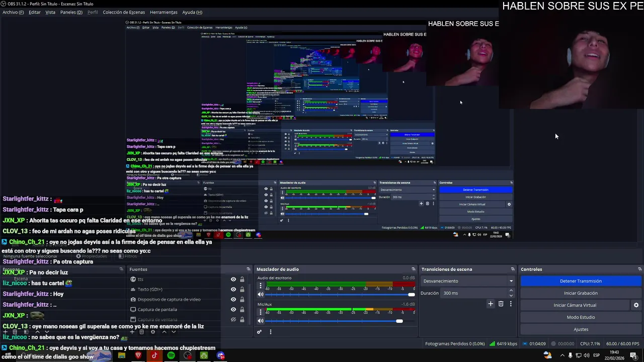This screenshot has width=644, height=362.
Task: Hide the Texto (GDI+) source
Action: coord(233,290)
